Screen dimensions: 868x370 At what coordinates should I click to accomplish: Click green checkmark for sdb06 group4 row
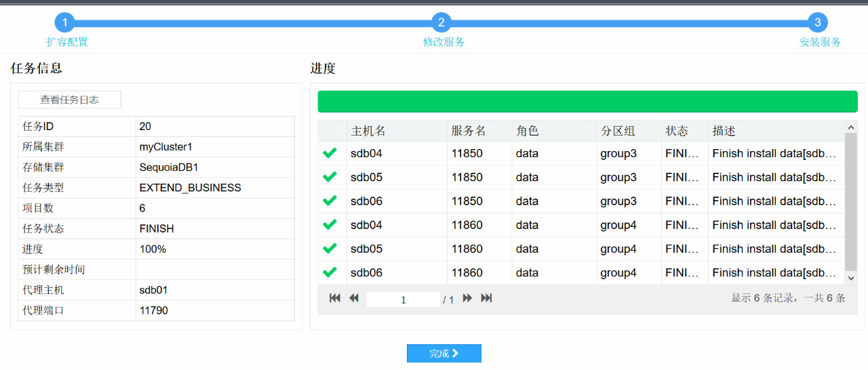point(330,272)
